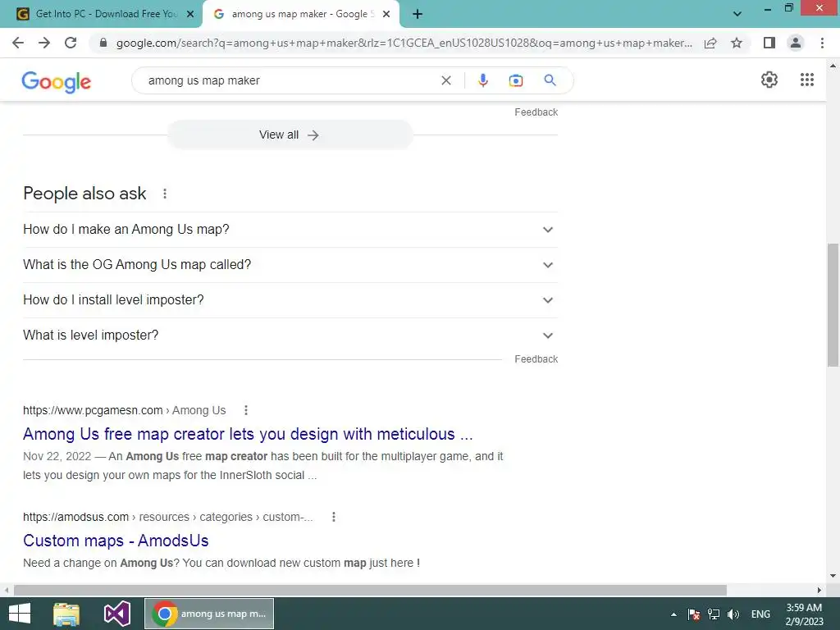
Task: Go forward to next page
Action: point(44,43)
